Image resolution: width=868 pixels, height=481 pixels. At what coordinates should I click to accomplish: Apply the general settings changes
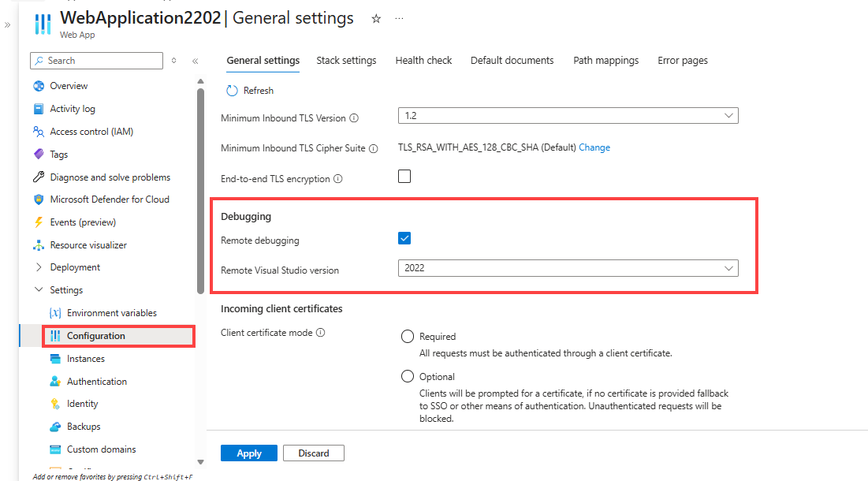click(248, 453)
